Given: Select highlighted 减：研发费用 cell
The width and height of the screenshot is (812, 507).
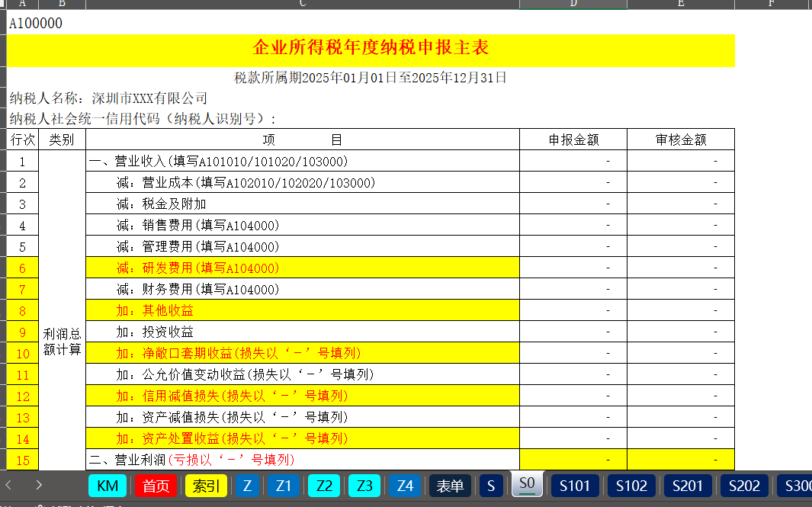Looking at the screenshot, I should [303, 268].
